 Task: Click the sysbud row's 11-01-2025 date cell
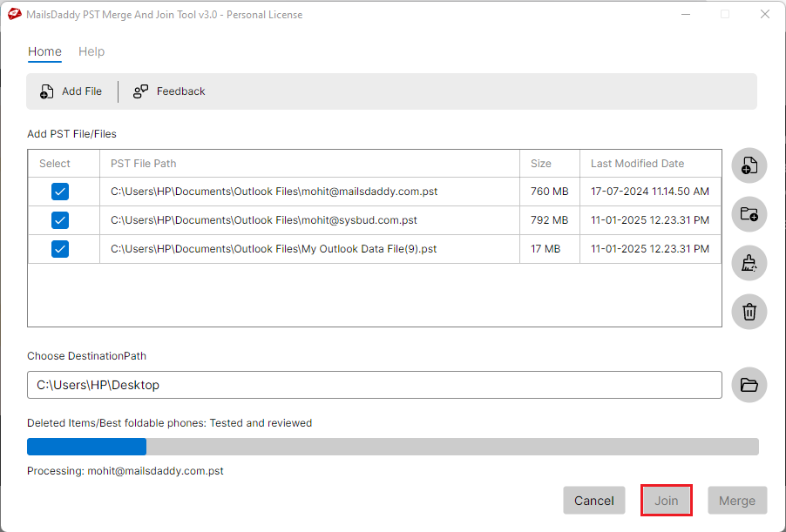tap(651, 220)
